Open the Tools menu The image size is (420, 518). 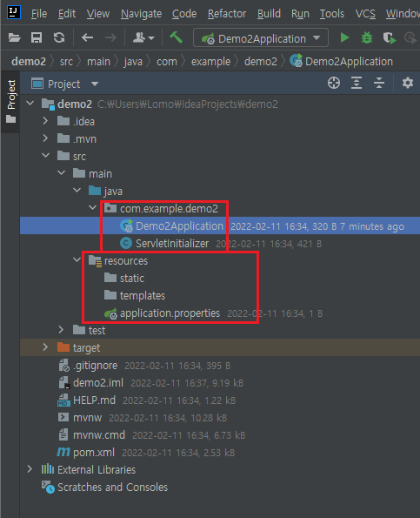coord(332,14)
